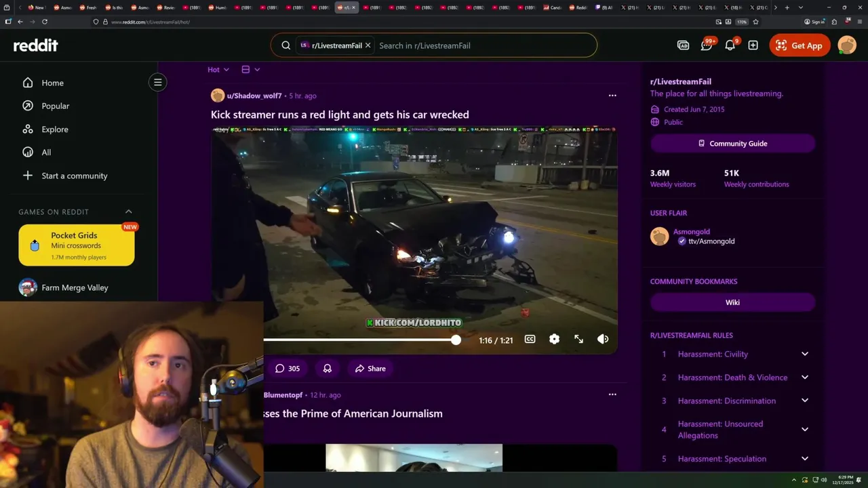The height and width of the screenshot is (488, 868).
Task: Click the r/LivestreamFail sidebar title
Action: tap(680, 81)
